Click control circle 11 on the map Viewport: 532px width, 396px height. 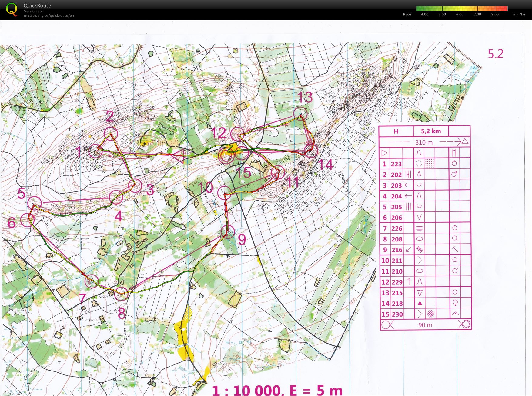[277, 173]
